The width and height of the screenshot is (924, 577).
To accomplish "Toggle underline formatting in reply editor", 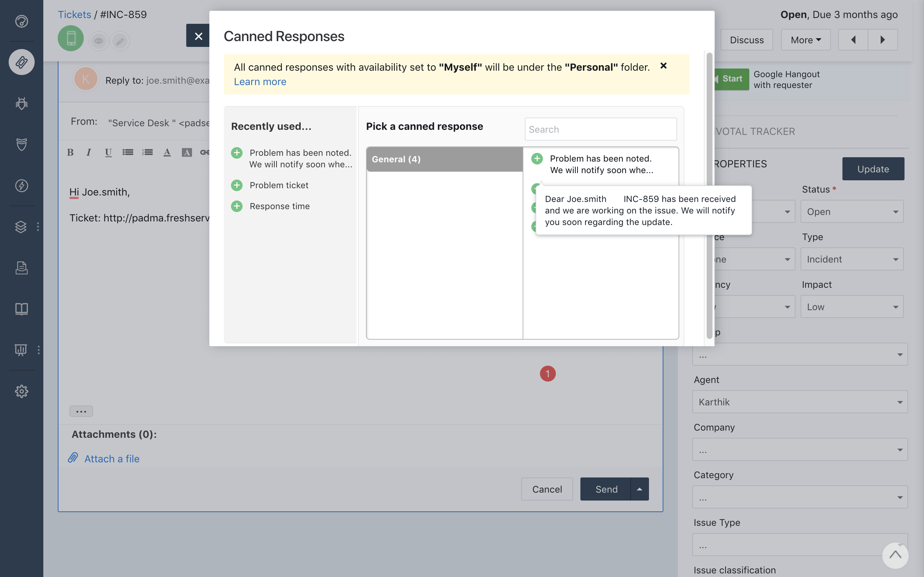I will [108, 153].
